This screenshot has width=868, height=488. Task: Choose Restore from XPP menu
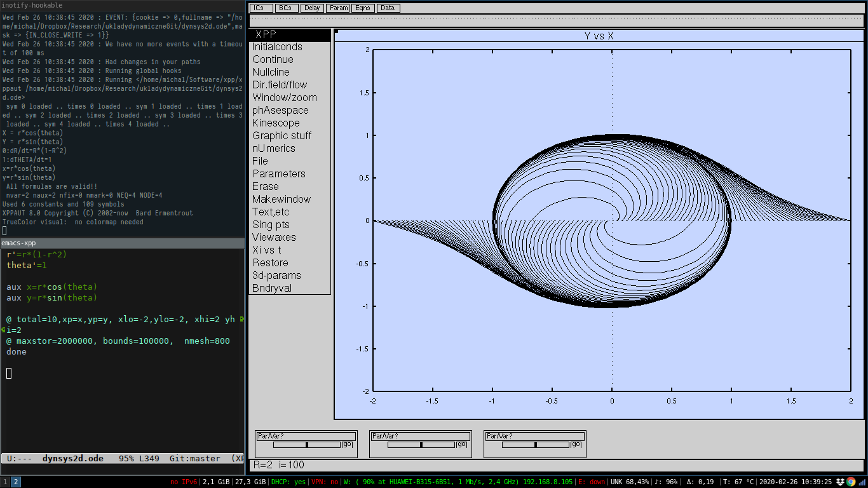coord(290,263)
